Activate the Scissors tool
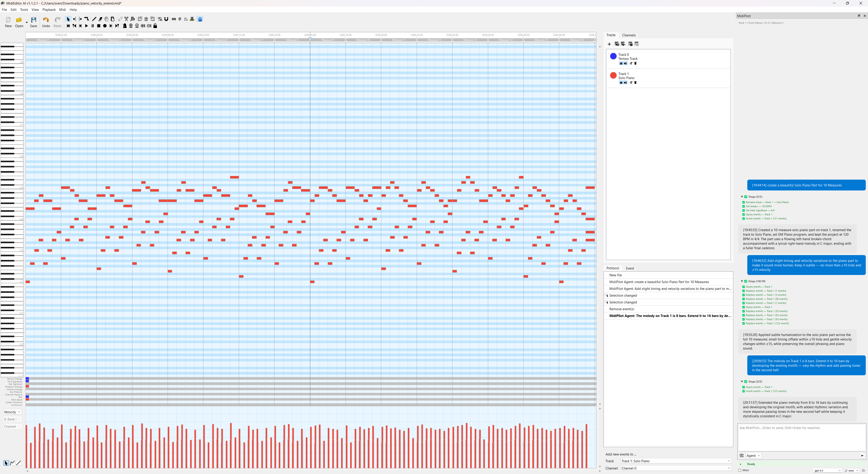This screenshot has height=474, width=868. (x=127, y=19)
